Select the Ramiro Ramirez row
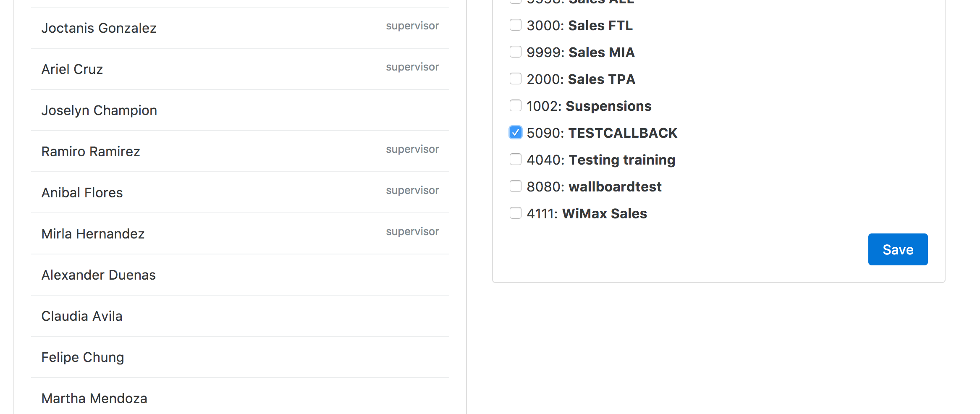Viewport: 980px width, 414px height. [240, 151]
